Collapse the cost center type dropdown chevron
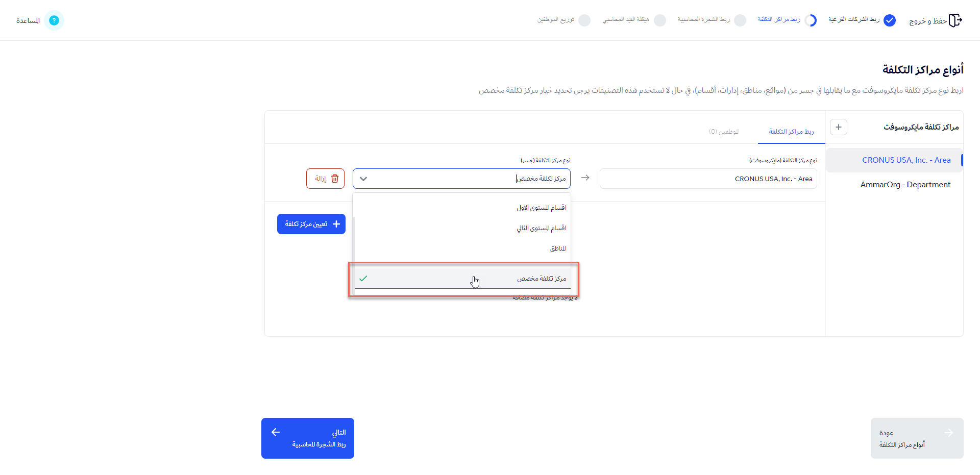Viewport: 980px width, 475px height. tap(363, 179)
